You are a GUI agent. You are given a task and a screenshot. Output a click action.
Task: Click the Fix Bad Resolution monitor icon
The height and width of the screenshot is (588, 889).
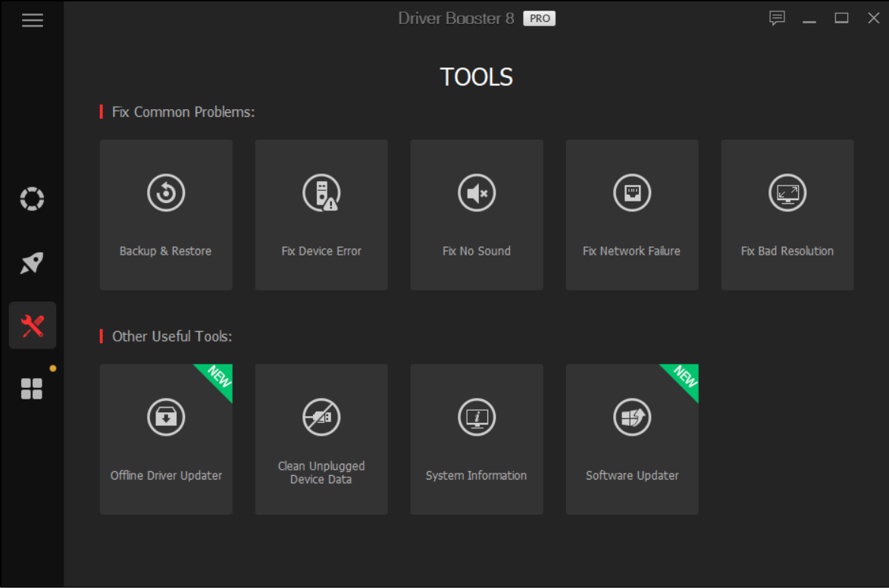(x=787, y=193)
